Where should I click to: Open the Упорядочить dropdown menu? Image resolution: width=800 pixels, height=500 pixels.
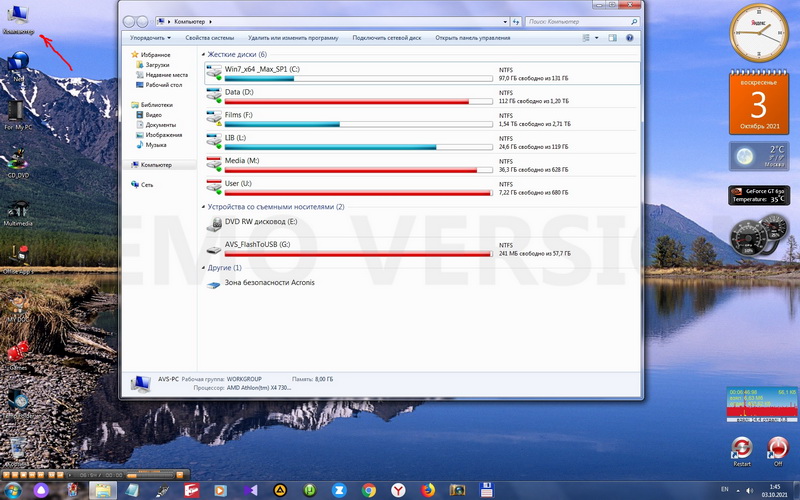(x=150, y=38)
